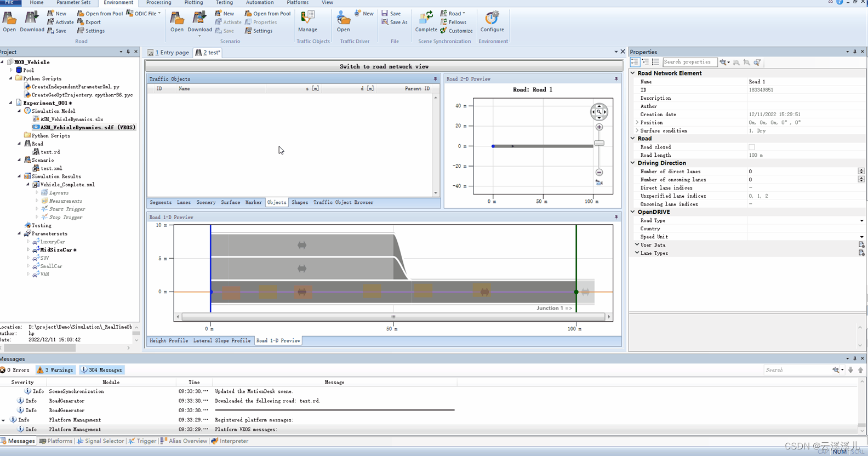Expand the Surface condition property
The height and width of the screenshot is (456, 868).
pos(637,130)
